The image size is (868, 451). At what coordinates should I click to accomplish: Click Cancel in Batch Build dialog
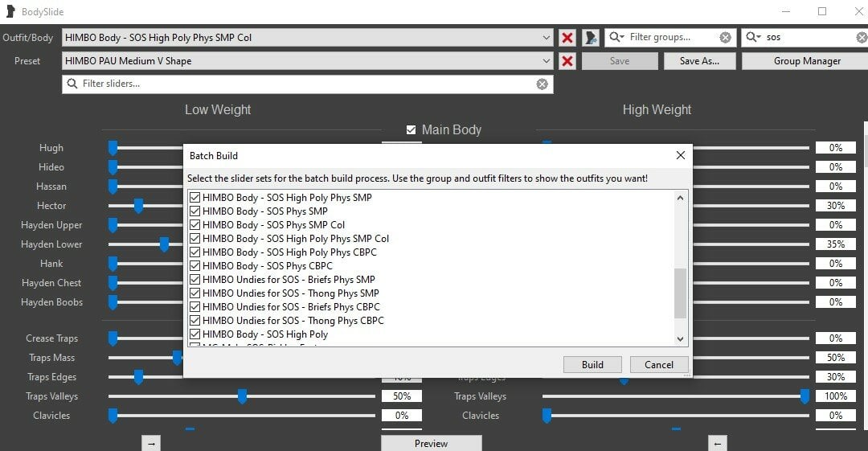pos(659,364)
